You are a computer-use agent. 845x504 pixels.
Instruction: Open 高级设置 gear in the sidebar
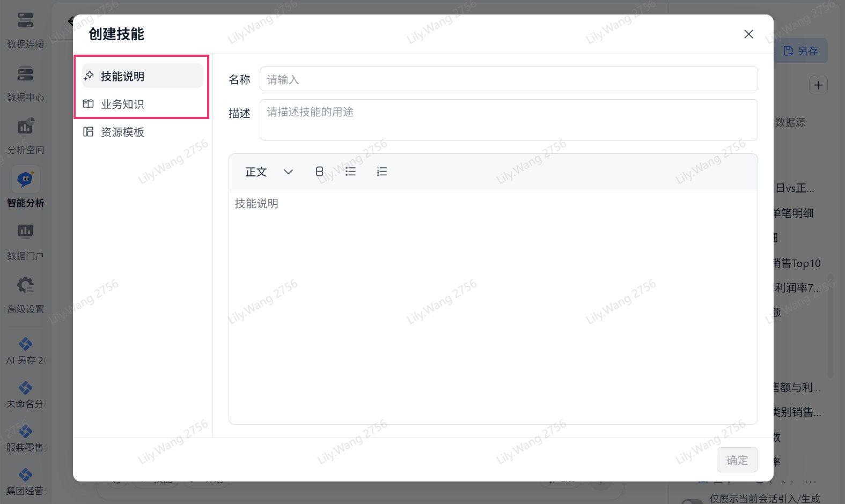[x=25, y=294]
